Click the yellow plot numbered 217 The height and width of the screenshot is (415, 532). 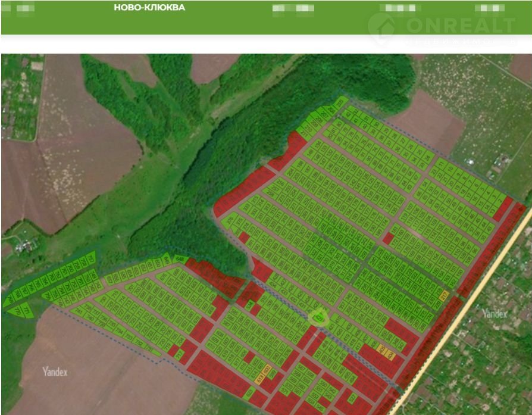tap(443, 296)
